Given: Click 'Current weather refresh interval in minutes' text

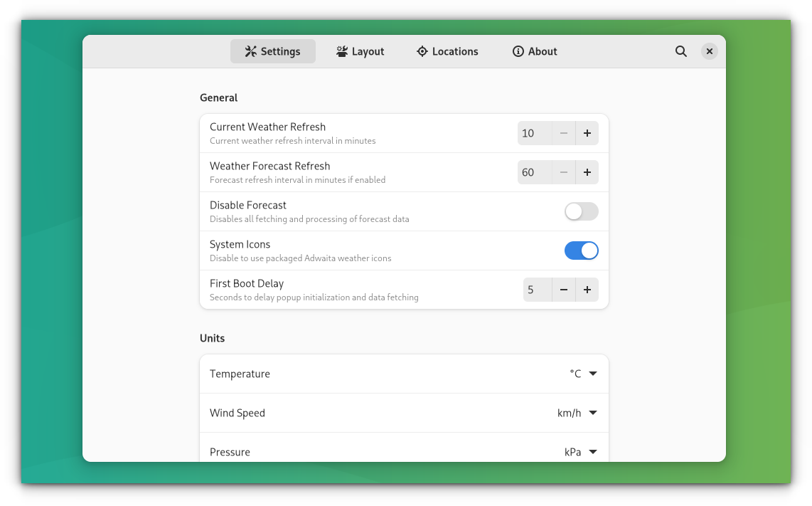Looking at the screenshot, I should (292, 141).
